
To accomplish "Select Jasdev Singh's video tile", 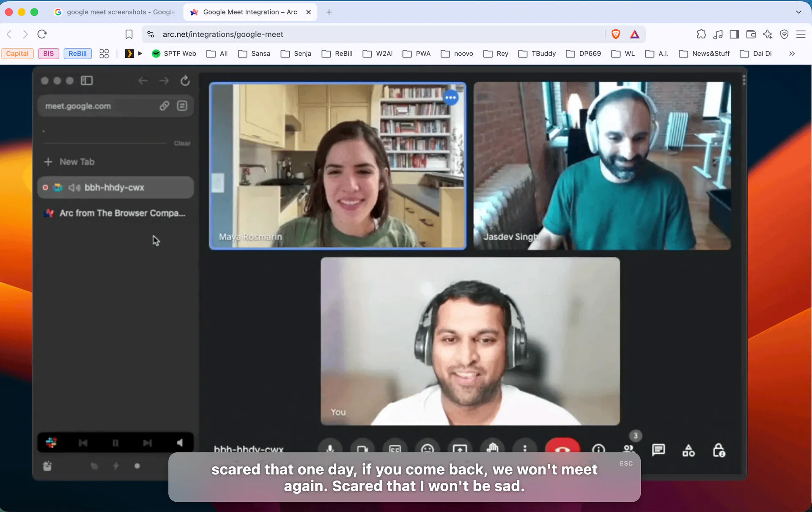I will (x=602, y=165).
